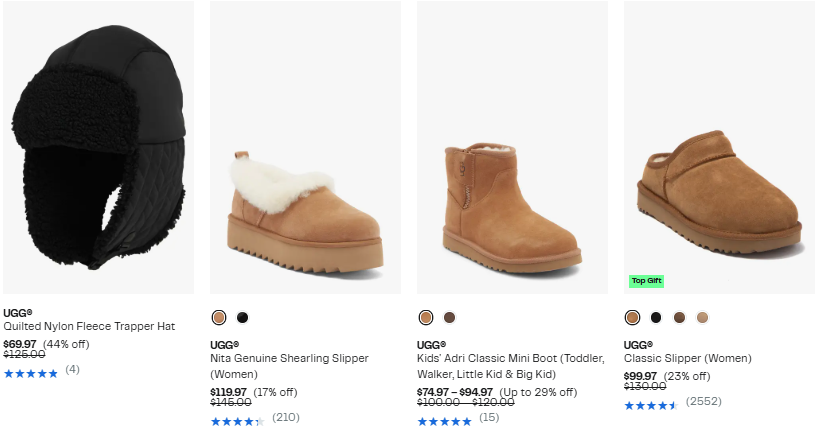The image size is (817, 435).
Task: Select the black Classic Slipper color swatch
Action: (x=656, y=318)
